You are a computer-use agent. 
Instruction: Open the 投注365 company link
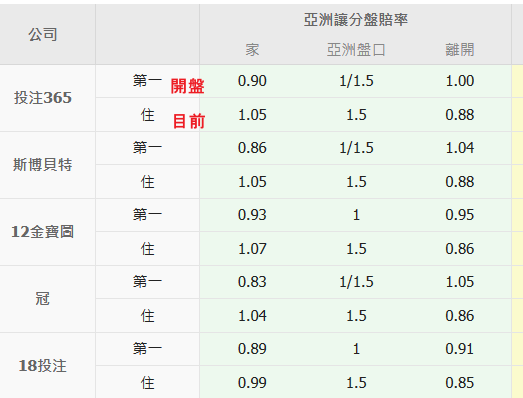(43, 98)
